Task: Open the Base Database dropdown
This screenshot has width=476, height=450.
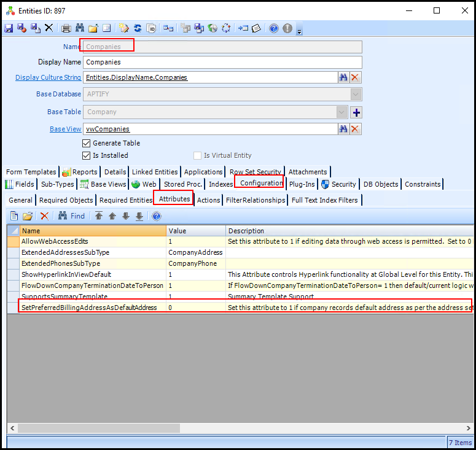Action: (356, 94)
